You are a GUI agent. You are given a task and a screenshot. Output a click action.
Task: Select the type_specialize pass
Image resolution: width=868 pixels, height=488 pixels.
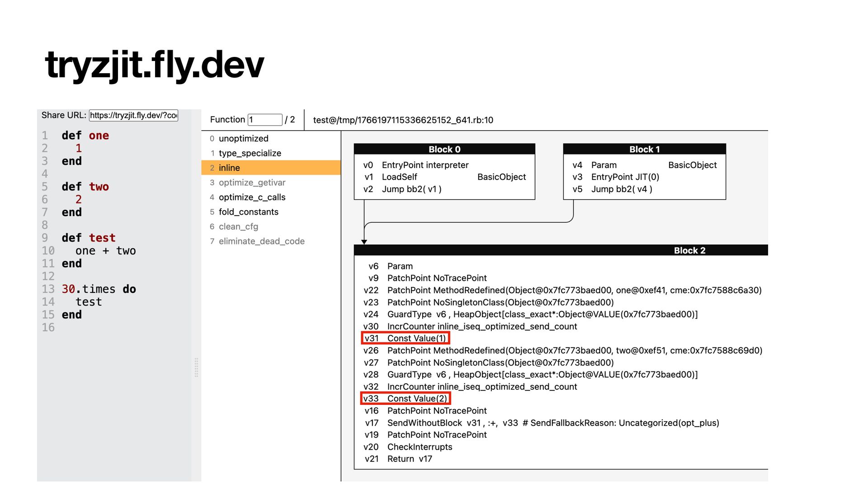[250, 153]
